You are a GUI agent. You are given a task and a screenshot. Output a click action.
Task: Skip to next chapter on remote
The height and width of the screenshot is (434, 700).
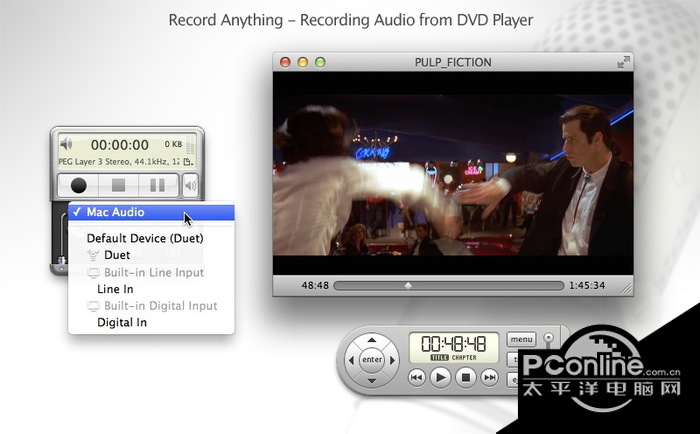(x=490, y=377)
